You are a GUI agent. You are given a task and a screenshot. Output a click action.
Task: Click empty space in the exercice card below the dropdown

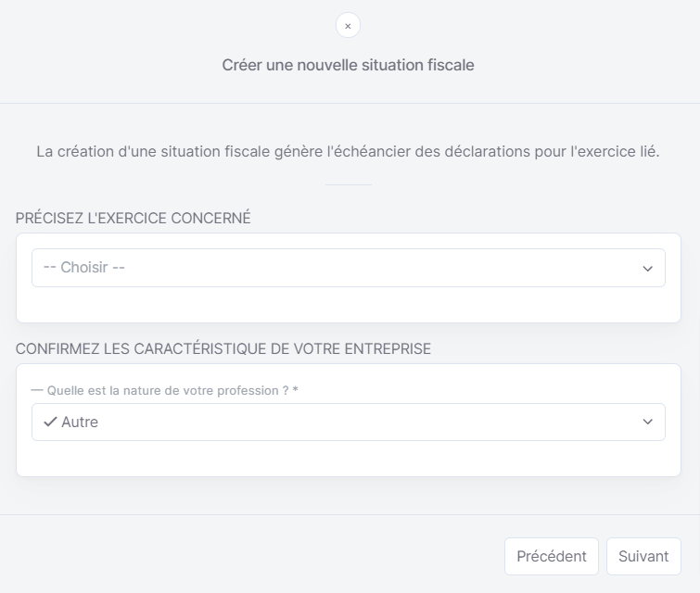tap(349, 304)
